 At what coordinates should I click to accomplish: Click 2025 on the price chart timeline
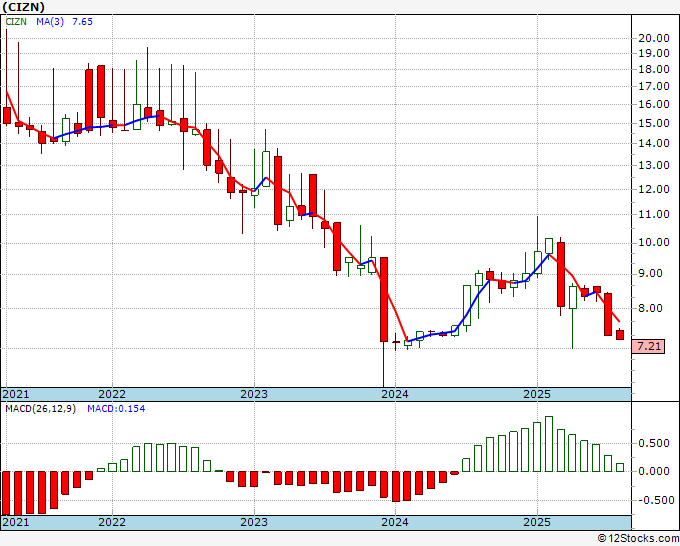tap(537, 394)
